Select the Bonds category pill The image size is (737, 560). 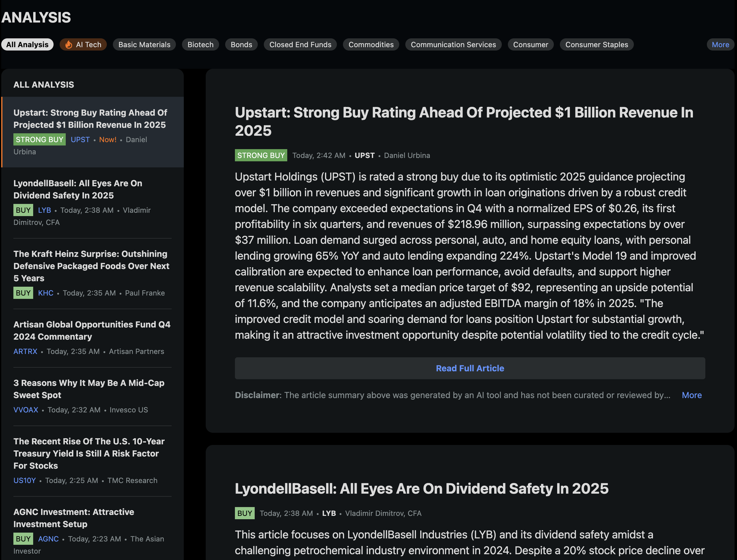[x=241, y=44]
